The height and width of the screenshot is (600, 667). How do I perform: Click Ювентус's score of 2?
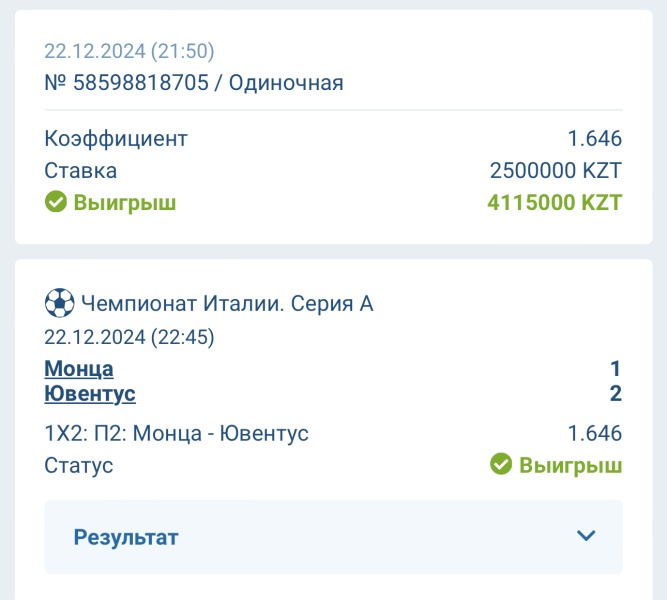point(616,394)
